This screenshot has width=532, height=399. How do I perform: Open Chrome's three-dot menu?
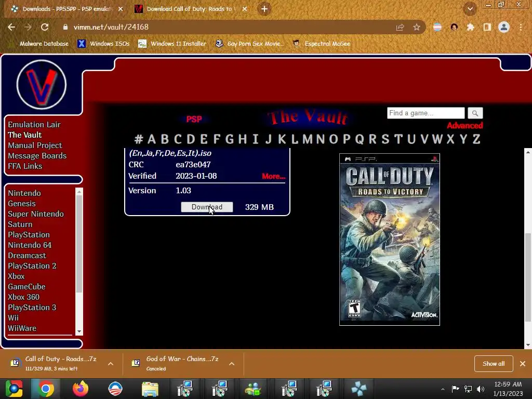pos(521,27)
